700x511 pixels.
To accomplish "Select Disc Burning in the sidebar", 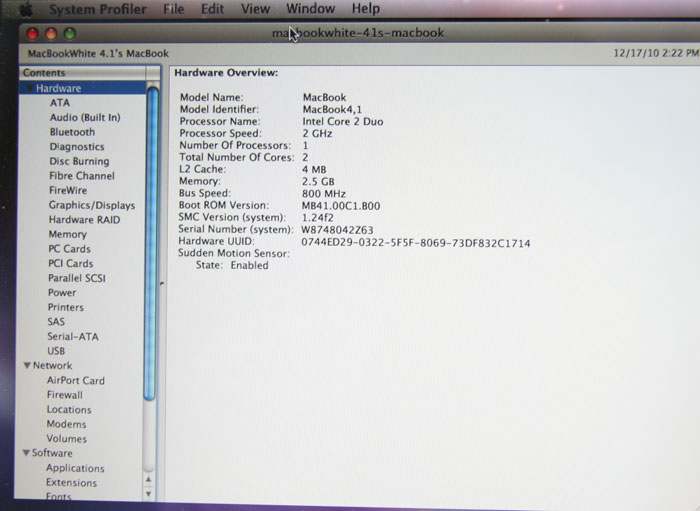I will pos(79,161).
